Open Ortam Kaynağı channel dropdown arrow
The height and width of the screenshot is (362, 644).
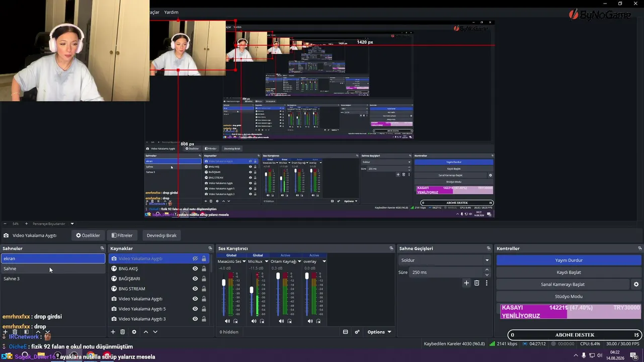[x=299, y=261]
